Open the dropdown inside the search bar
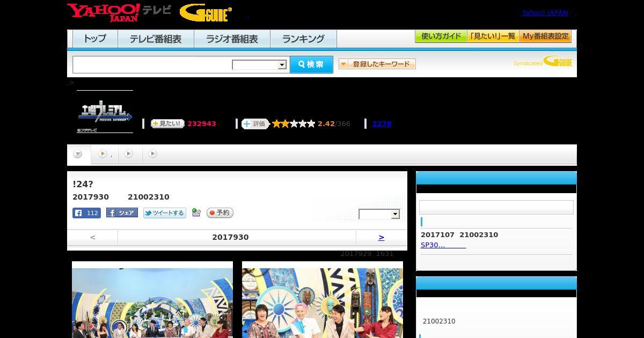644x338 pixels. click(259, 65)
